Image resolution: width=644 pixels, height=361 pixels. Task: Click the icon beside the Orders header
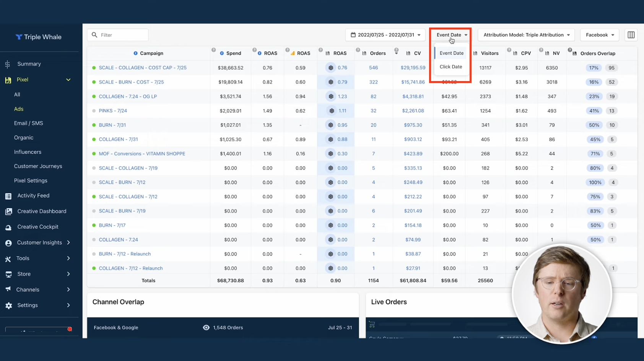tap(364, 53)
